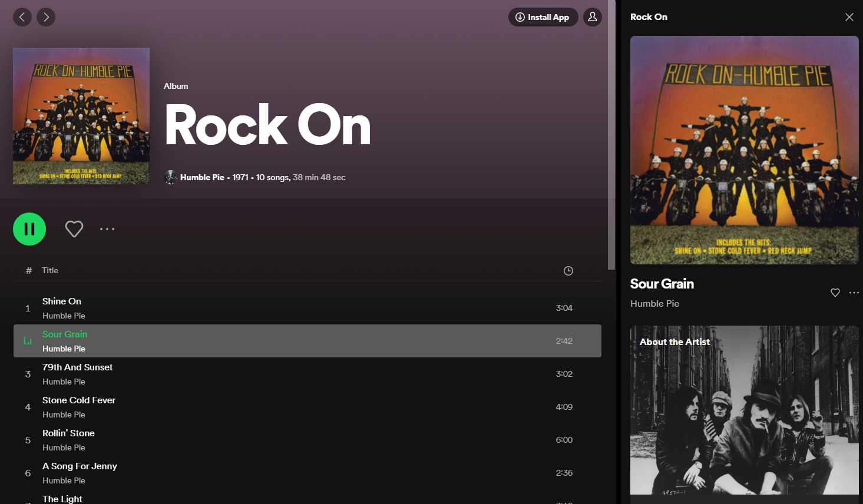The height and width of the screenshot is (504, 863).
Task: Click Install App button
Action: [543, 17]
